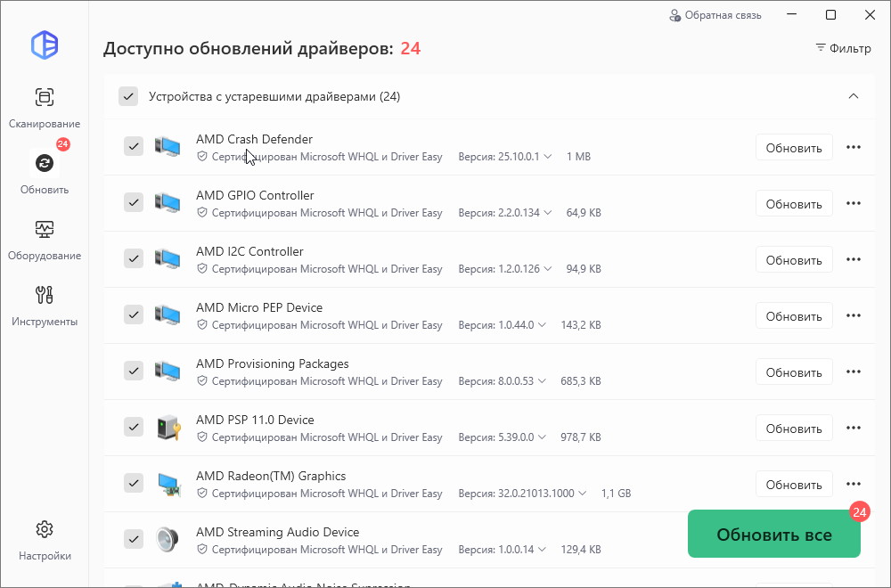Open more options for AMD PSP 11.0 Device
This screenshot has height=588, width=891.
pyautogui.click(x=854, y=429)
